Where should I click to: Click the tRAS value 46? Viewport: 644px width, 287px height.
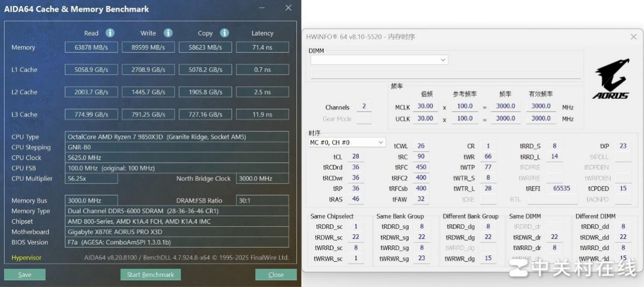pos(356,199)
